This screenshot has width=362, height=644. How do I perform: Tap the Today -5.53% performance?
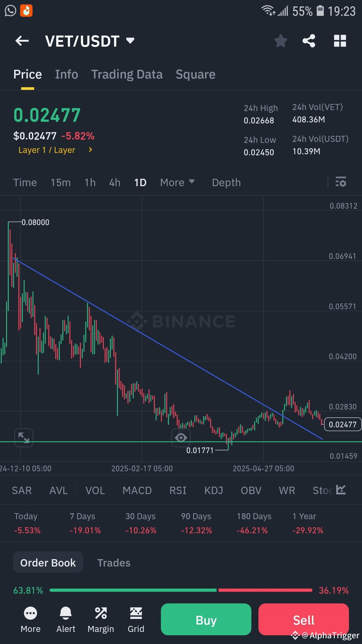(x=27, y=523)
